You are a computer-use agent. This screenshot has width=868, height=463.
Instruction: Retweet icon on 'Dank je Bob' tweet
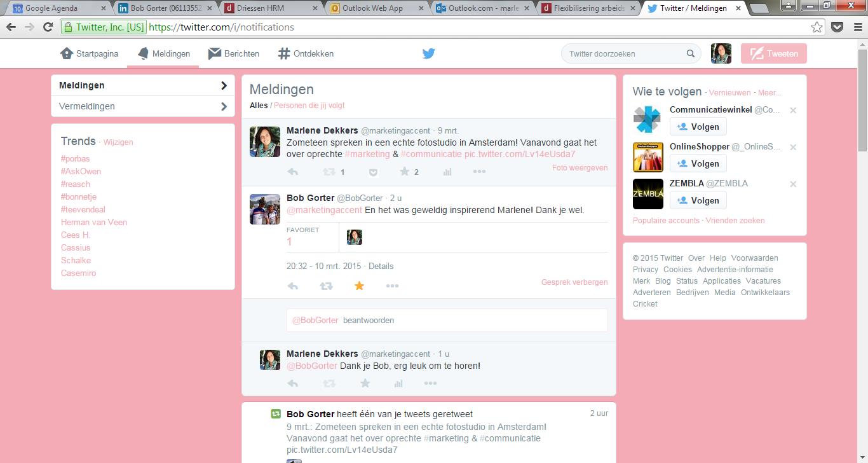point(329,383)
